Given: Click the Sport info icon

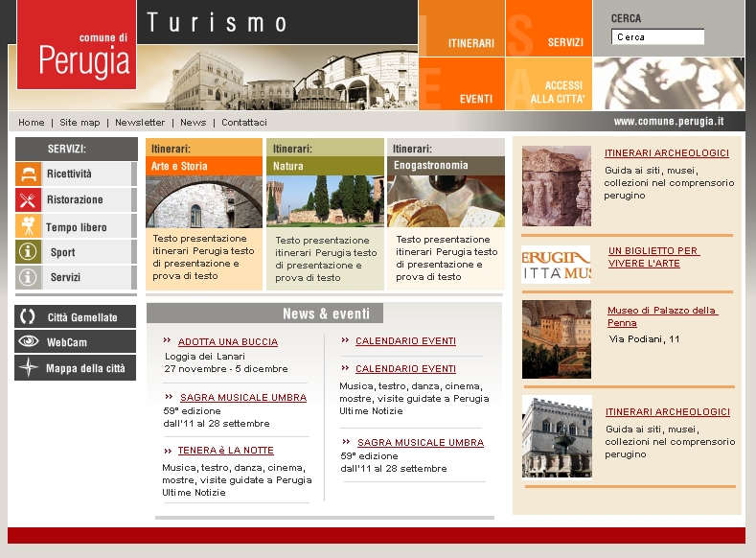Looking at the screenshot, I should click(x=28, y=252).
